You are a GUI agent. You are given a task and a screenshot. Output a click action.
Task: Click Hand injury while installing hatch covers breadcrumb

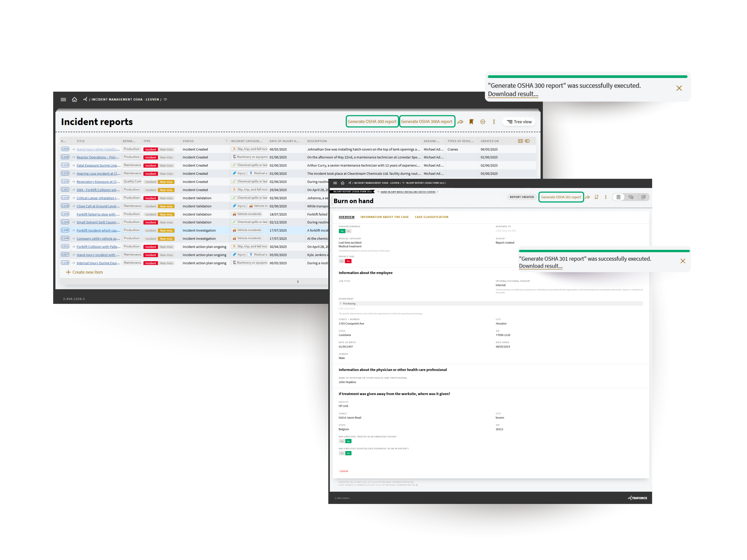[x=408, y=192]
